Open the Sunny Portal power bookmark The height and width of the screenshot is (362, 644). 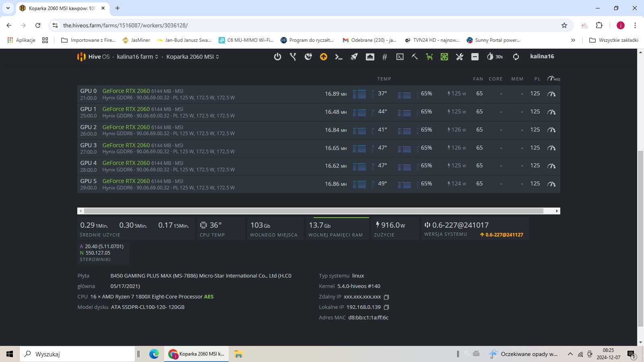click(493, 40)
